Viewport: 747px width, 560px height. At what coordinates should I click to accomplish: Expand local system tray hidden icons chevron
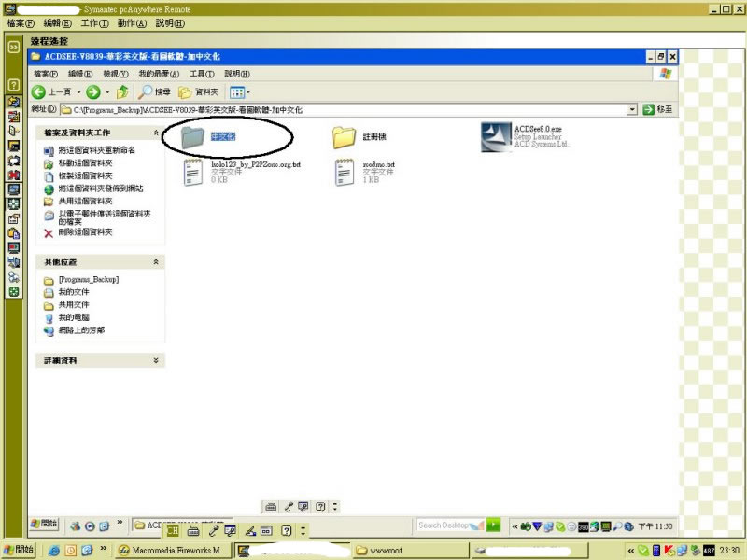click(631, 551)
